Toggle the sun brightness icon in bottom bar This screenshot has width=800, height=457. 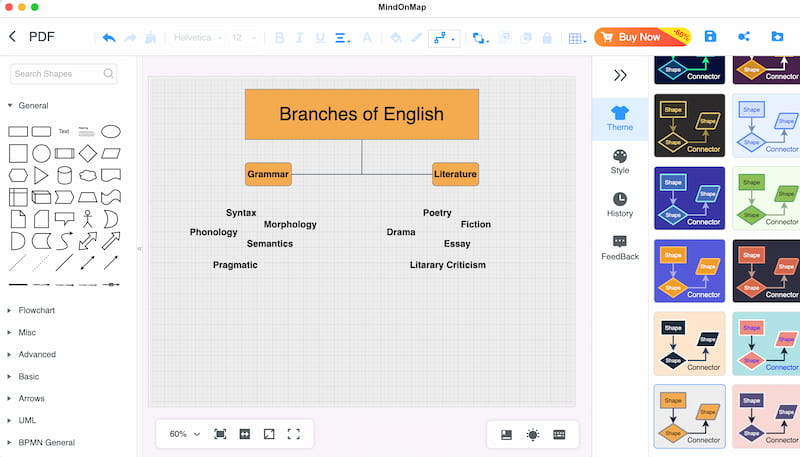tap(533, 435)
